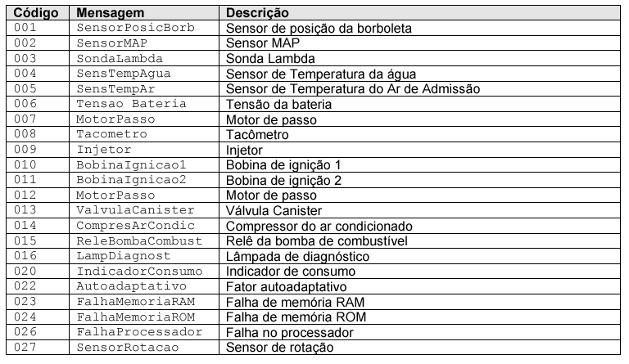Click the Código column header
Screen dimensions: 629x364
click(29, 14)
